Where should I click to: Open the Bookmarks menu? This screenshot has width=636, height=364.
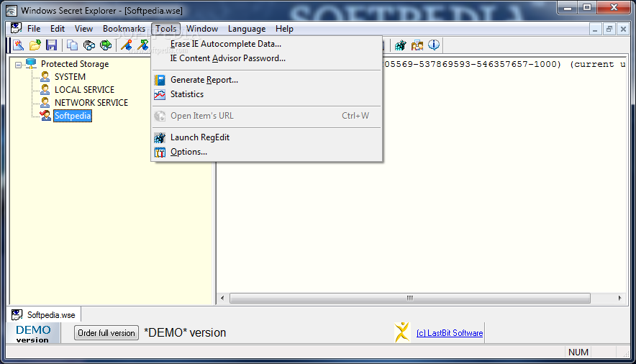pos(124,29)
